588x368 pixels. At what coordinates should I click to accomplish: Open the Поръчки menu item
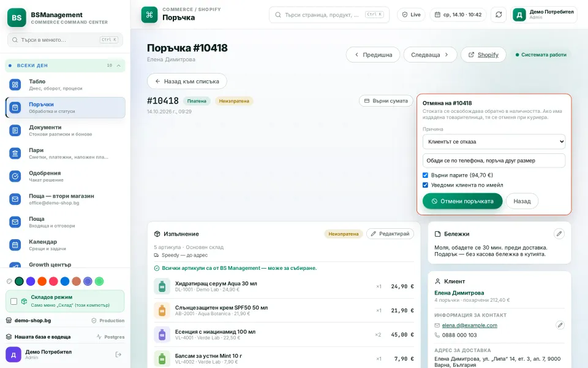pyautogui.click(x=66, y=108)
